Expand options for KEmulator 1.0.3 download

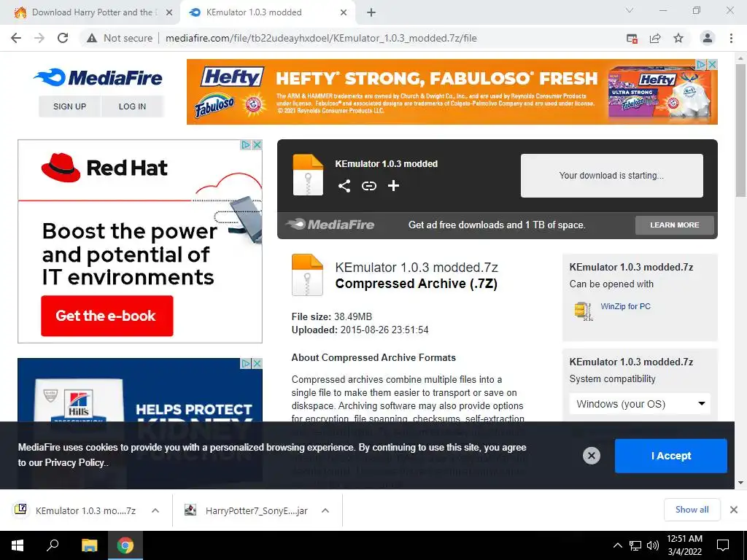click(155, 510)
